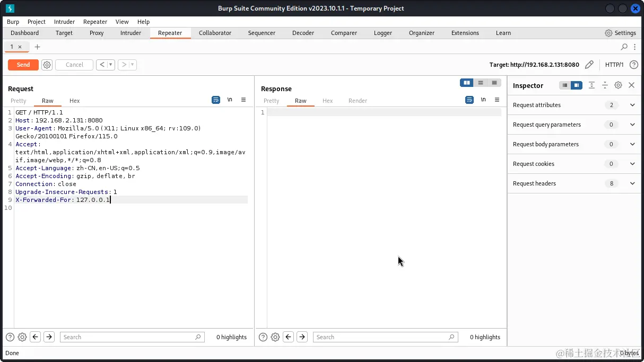The width and height of the screenshot is (644, 362).
Task: Open the Intruder menu
Action: coord(64,22)
